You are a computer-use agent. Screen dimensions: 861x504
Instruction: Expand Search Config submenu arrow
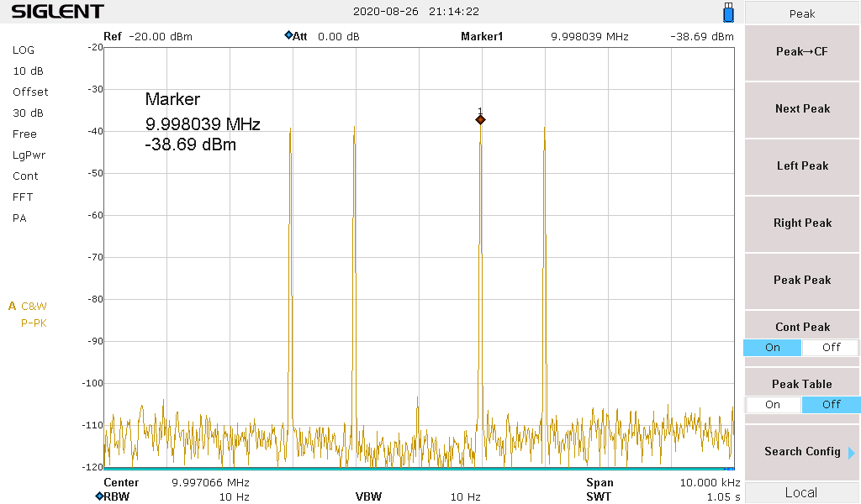pos(851,452)
